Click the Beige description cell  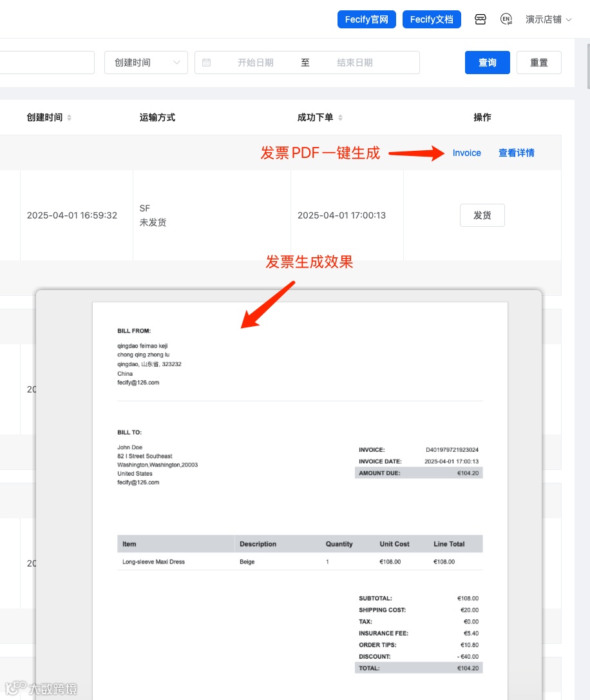coord(247,561)
